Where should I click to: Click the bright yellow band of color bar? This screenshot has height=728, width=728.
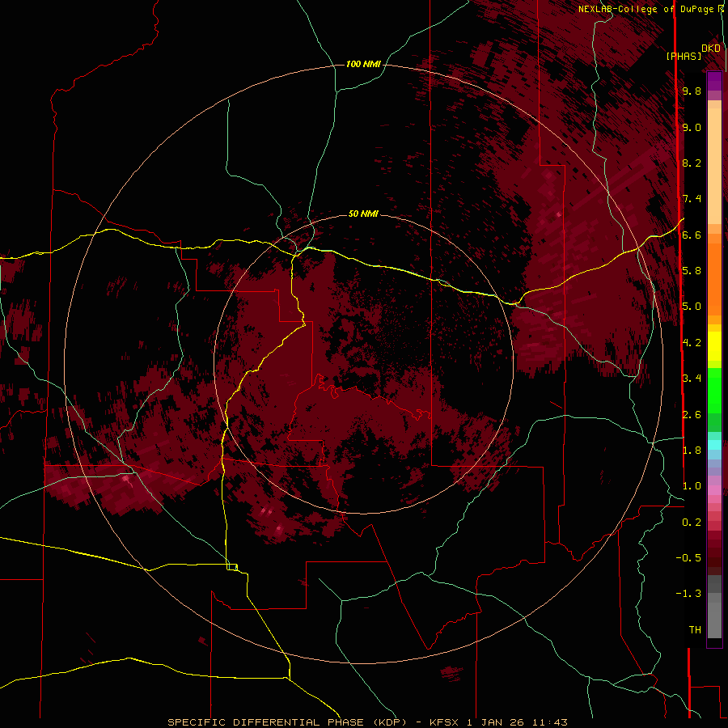714,346
